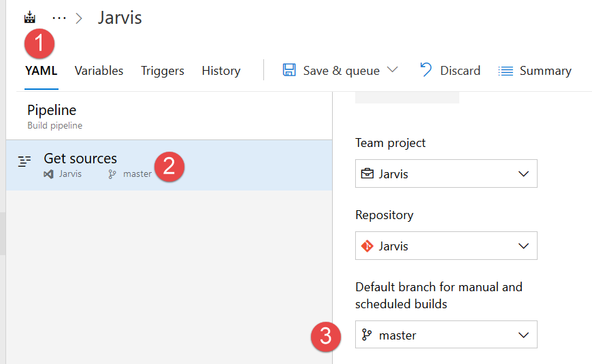592x364 pixels.
Task: Open the Triggers tab
Action: (163, 71)
